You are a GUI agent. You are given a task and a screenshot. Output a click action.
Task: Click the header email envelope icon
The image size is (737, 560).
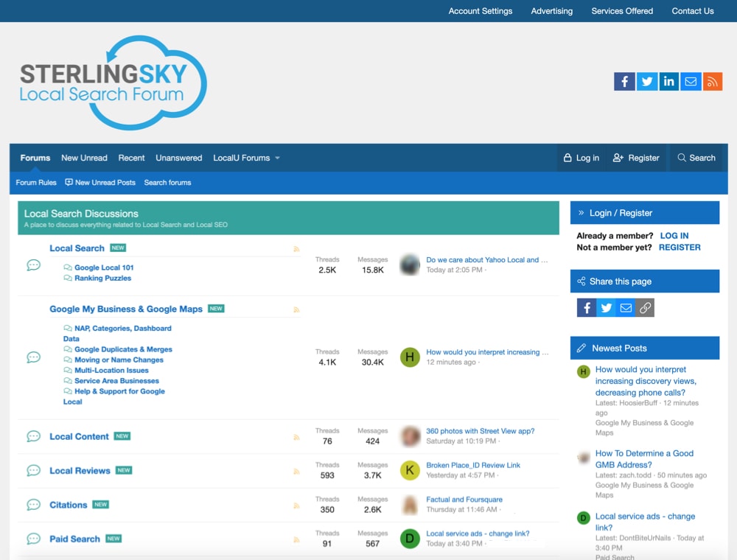[691, 82]
